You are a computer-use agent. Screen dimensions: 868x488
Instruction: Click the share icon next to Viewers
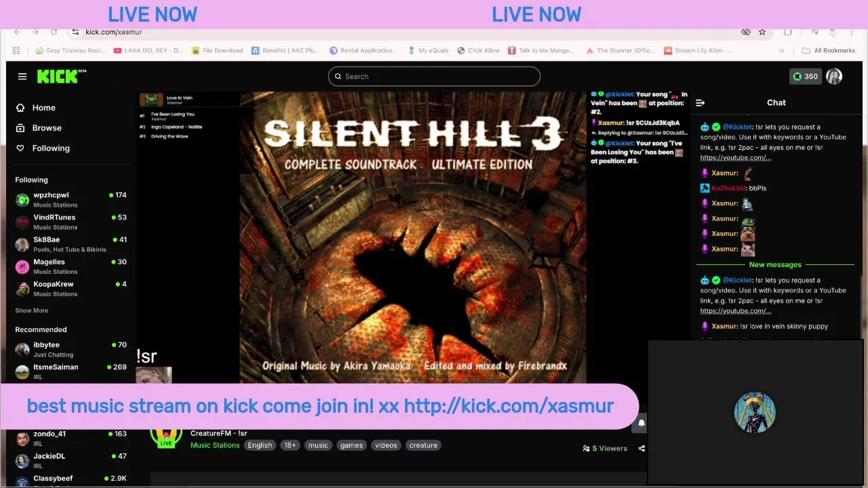(642, 449)
